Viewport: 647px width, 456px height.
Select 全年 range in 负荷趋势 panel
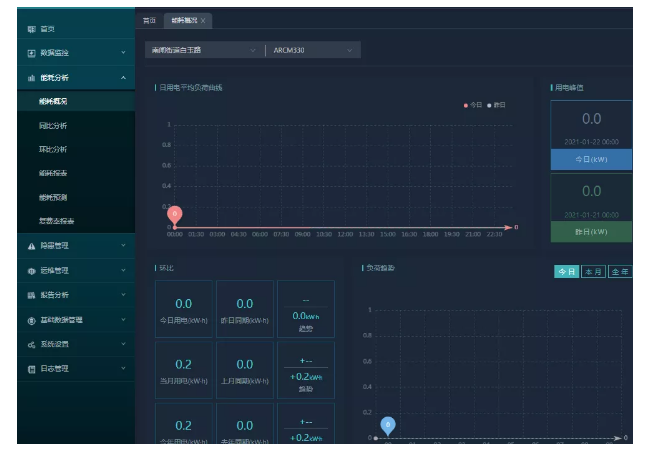620,272
